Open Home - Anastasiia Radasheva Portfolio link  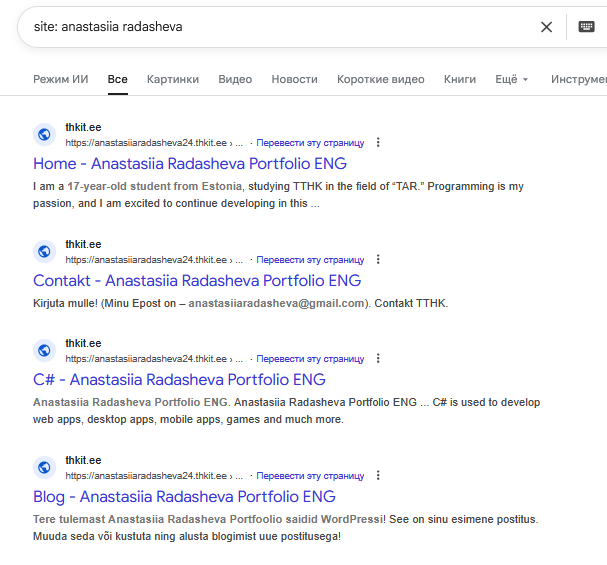(190, 164)
